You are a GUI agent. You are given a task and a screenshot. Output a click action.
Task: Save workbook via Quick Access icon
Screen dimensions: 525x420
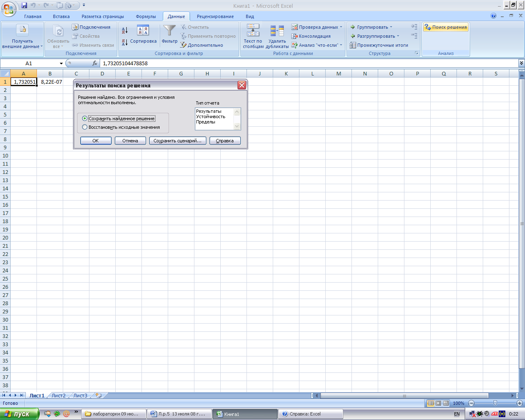[x=24, y=5]
